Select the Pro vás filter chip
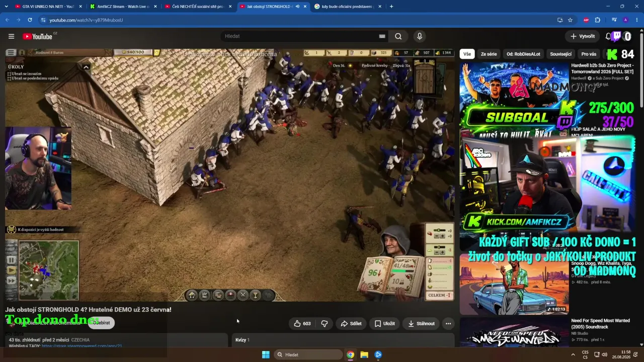The image size is (644, 362). [x=589, y=54]
